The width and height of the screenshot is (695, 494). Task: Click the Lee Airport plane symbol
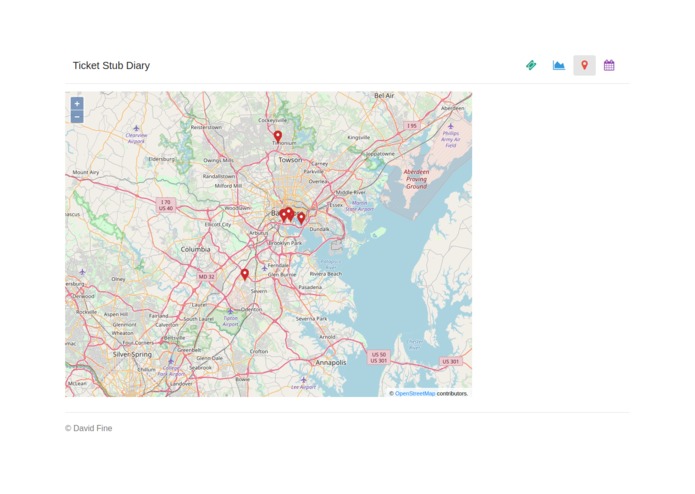tap(303, 380)
